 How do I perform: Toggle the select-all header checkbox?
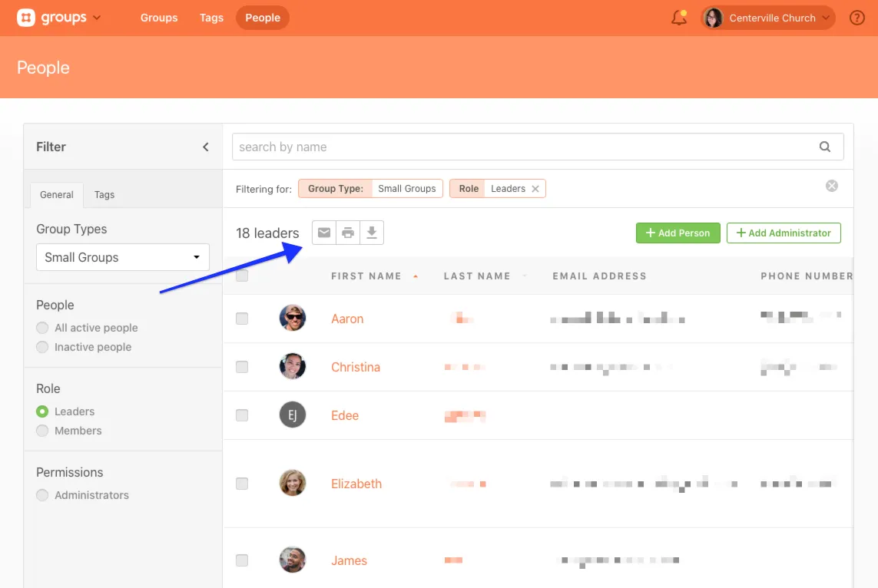click(x=242, y=276)
